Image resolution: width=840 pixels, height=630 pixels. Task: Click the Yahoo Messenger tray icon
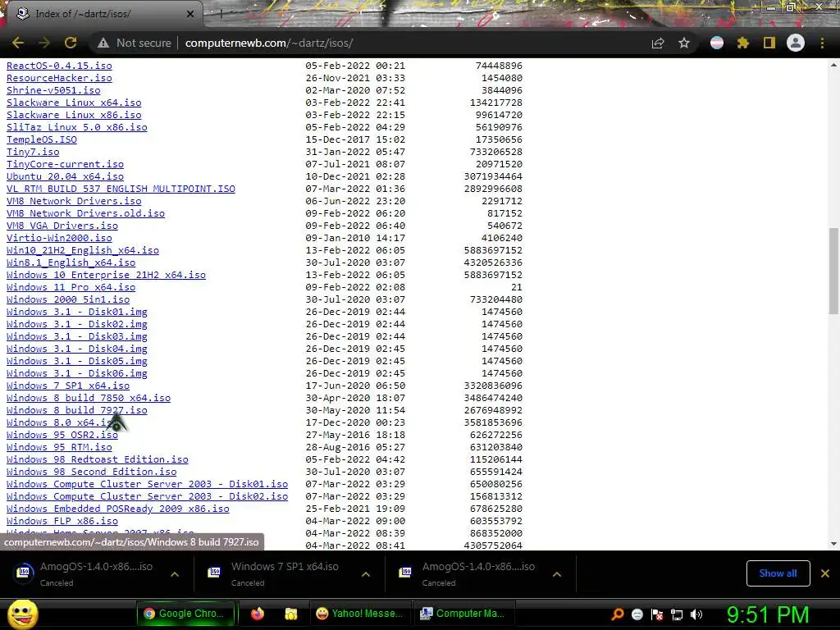click(637, 614)
